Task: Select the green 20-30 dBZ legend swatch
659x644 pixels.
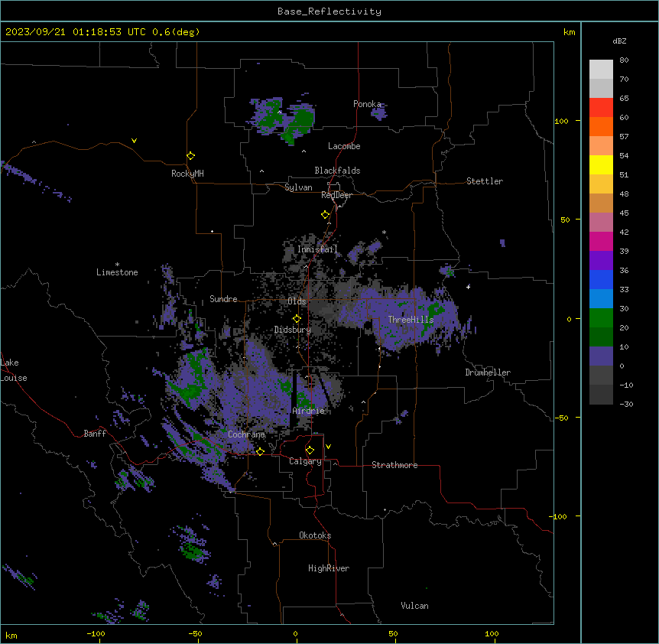Action: pyautogui.click(x=601, y=318)
